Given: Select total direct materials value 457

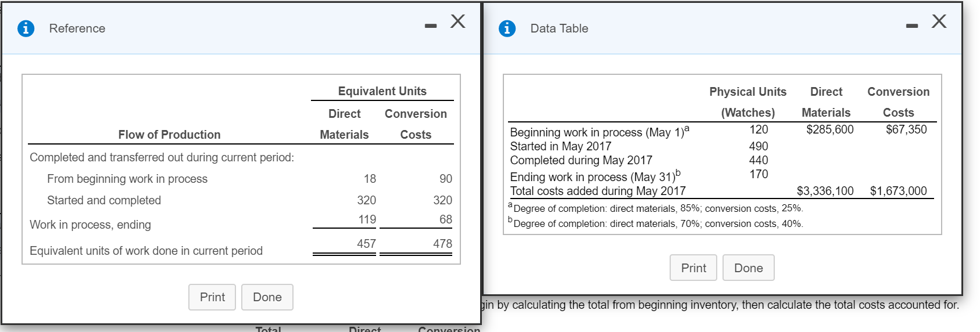Looking at the screenshot, I should point(366,244).
